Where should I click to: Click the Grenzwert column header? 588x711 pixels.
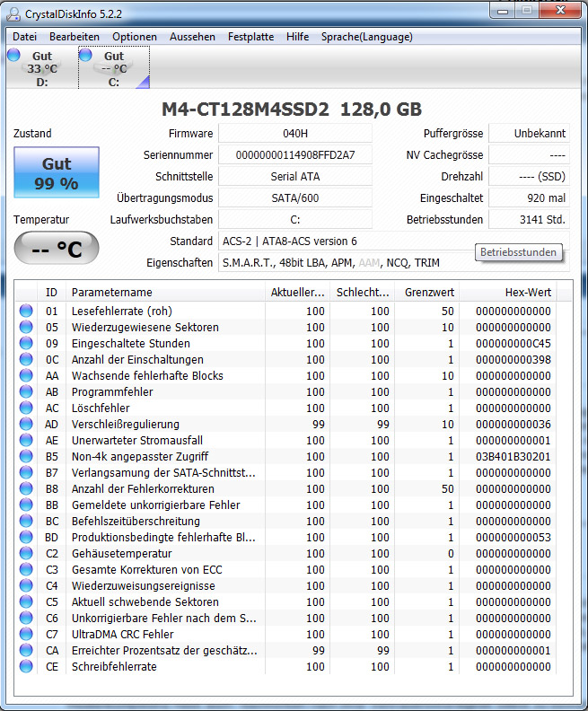(427, 292)
